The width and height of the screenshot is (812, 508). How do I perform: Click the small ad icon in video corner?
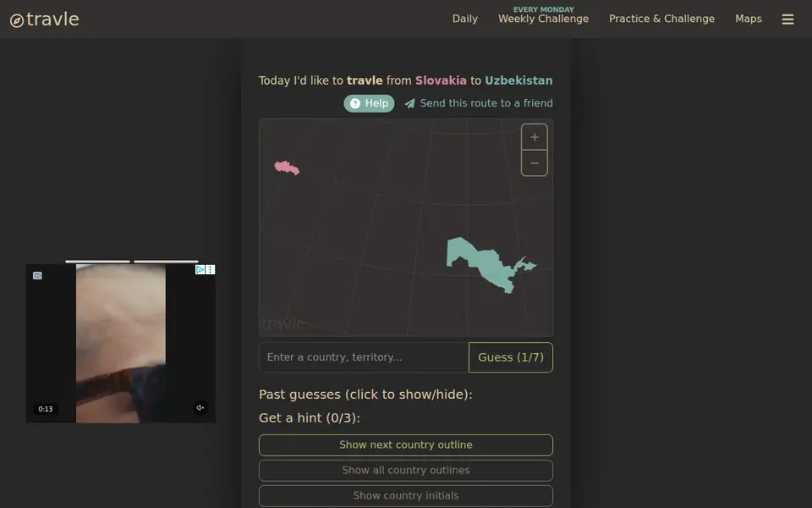pos(37,276)
